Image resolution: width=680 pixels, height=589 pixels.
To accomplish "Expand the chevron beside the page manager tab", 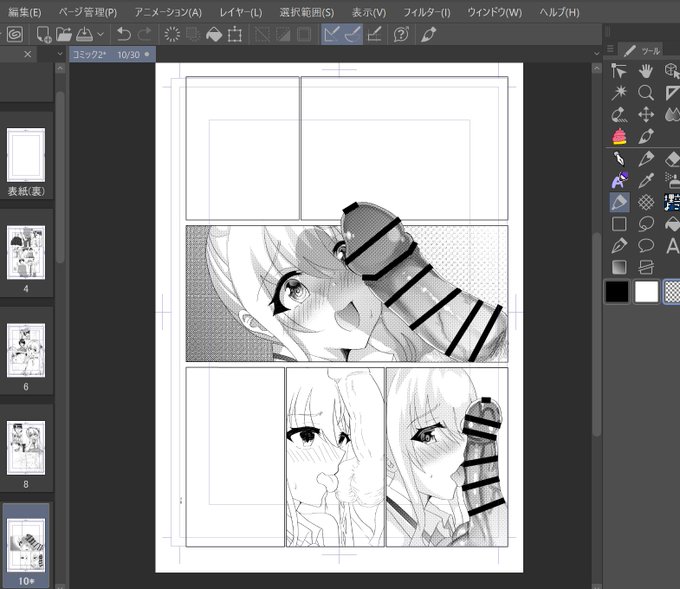I will coord(60,54).
